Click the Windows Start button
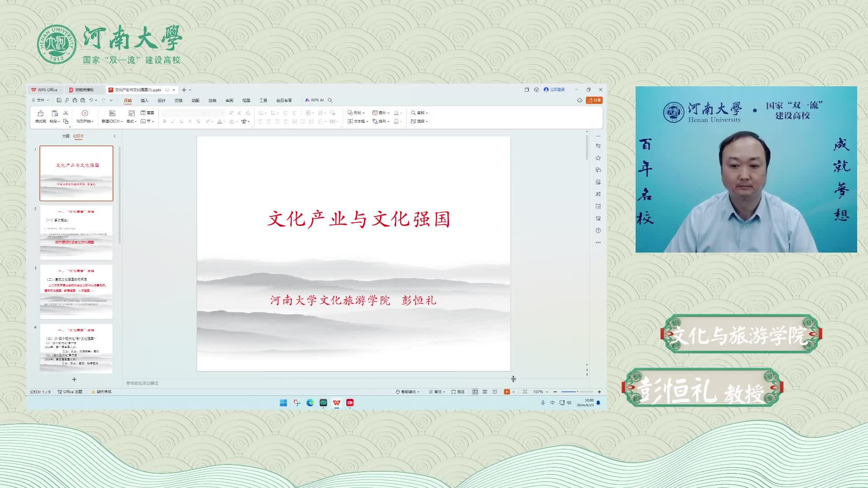 283,403
